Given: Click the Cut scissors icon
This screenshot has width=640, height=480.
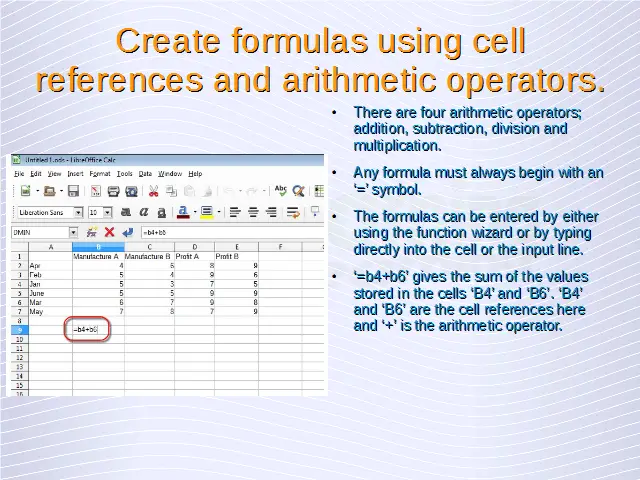Looking at the screenshot, I should (x=155, y=191).
